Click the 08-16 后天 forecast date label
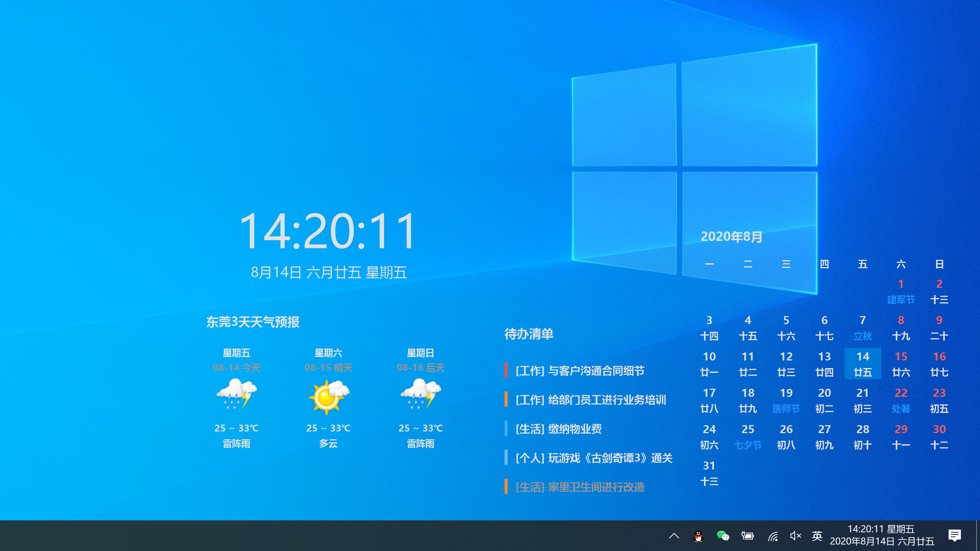980x551 pixels. pos(420,368)
